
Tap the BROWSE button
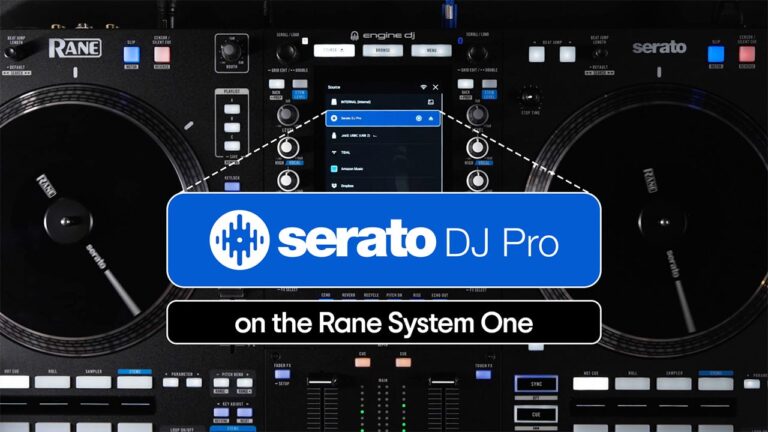click(x=383, y=50)
